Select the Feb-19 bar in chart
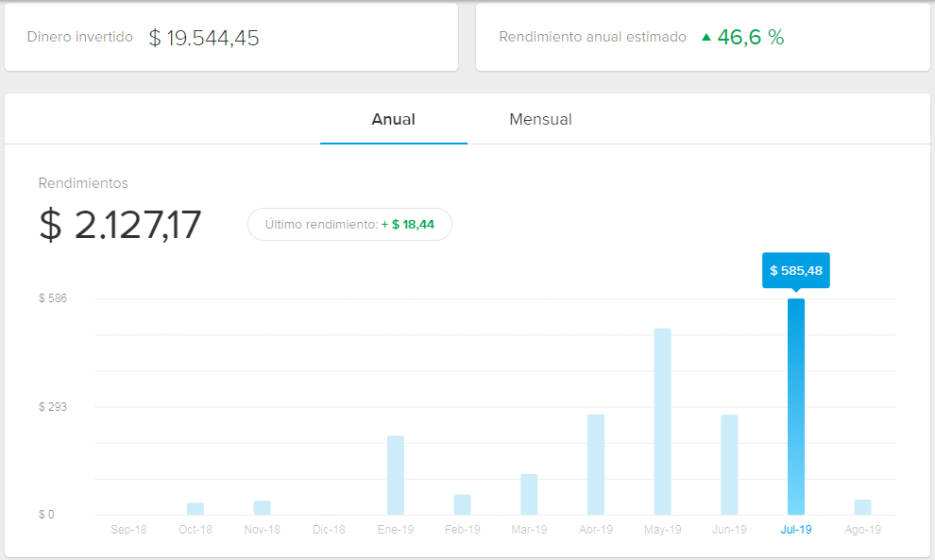Image resolution: width=935 pixels, height=560 pixels. (462, 504)
